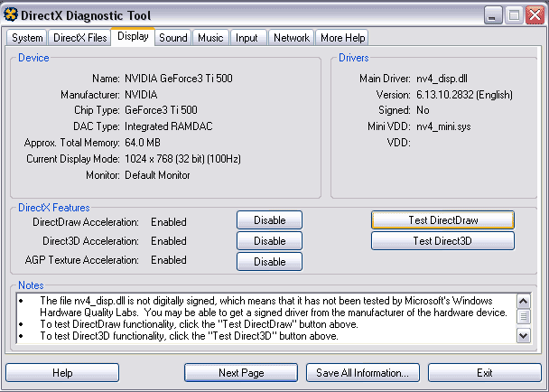Click the Chip Type GeForce3 Ti 500 value

(x=161, y=110)
